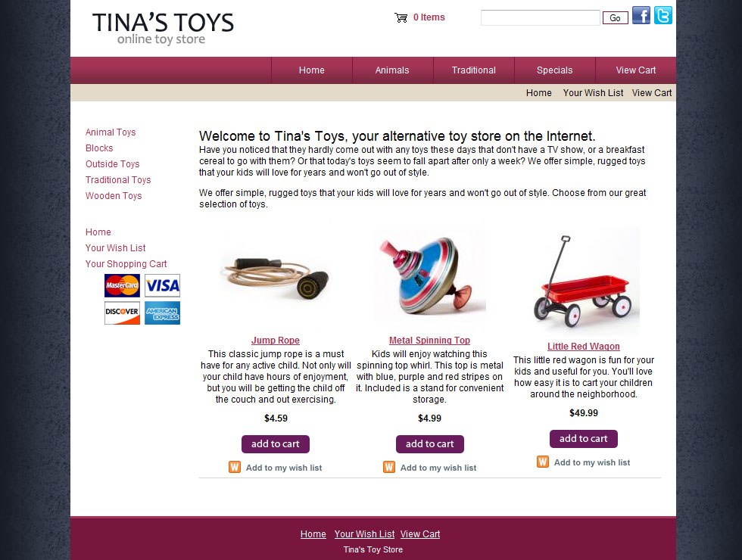Click wish list icon under Little Red Wagon
Screen dimensions: 742x560
[x=543, y=462]
